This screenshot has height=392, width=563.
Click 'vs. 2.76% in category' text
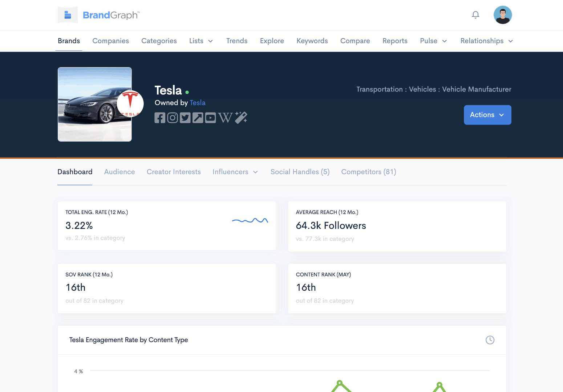pos(95,238)
